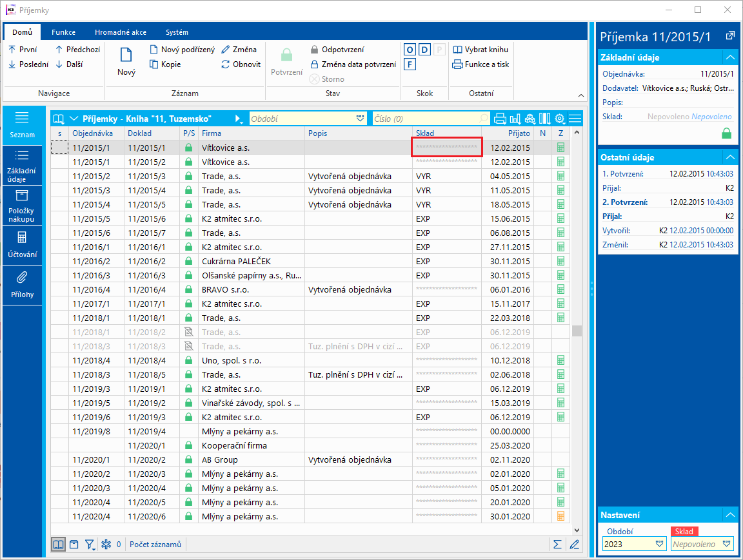Pop out the Příjemka 11/2015/1 panel
Viewport: 743px width, 560px height.
click(729, 36)
